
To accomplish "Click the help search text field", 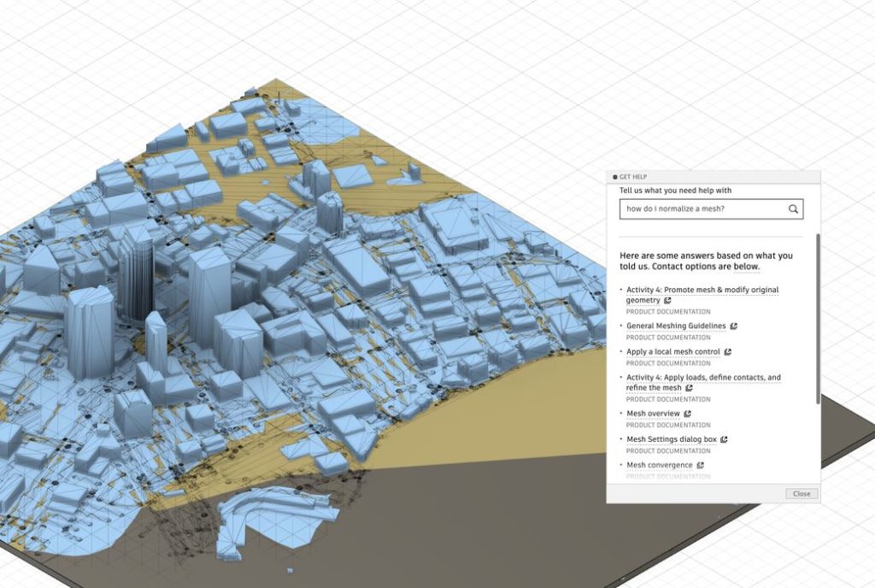I will coord(702,209).
